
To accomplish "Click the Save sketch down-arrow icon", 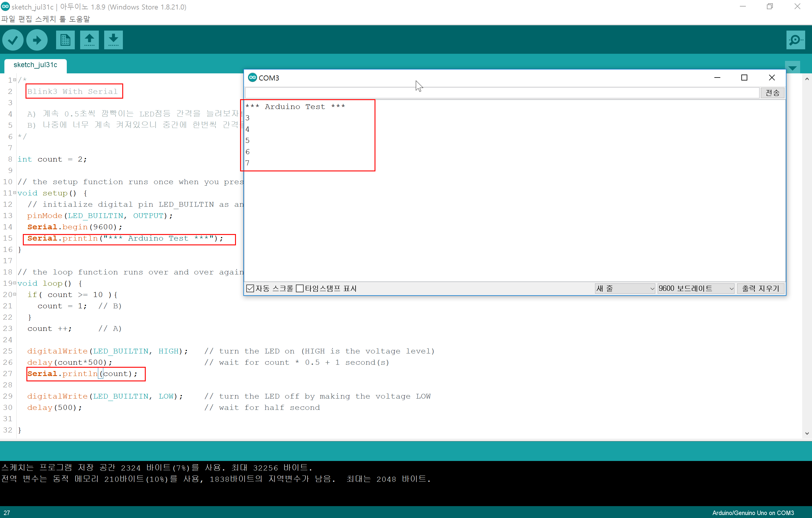I will (x=113, y=40).
